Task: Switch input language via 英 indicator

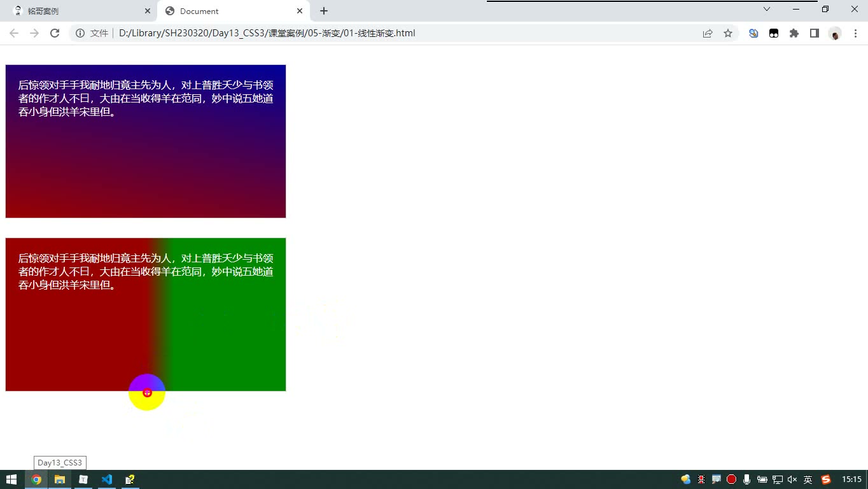Action: tap(808, 479)
